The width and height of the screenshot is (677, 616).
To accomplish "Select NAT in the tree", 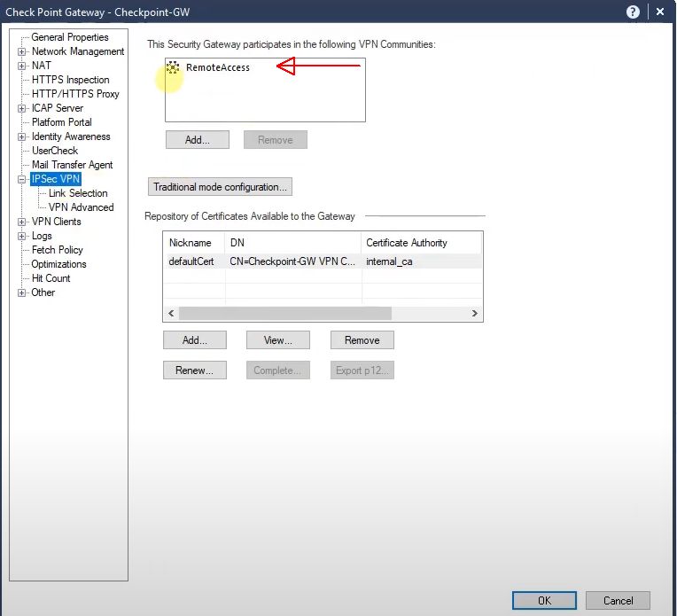I will click(42, 66).
